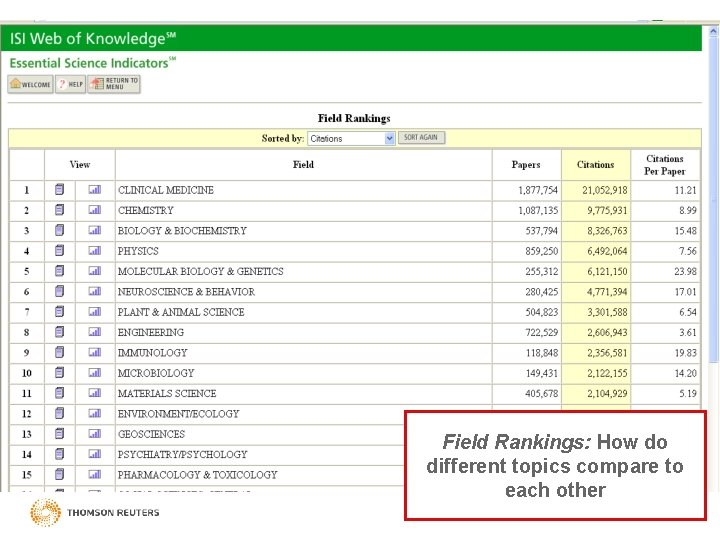Click the citations value 6,492,064
Viewport: 720px width, 540px height.
607,251
